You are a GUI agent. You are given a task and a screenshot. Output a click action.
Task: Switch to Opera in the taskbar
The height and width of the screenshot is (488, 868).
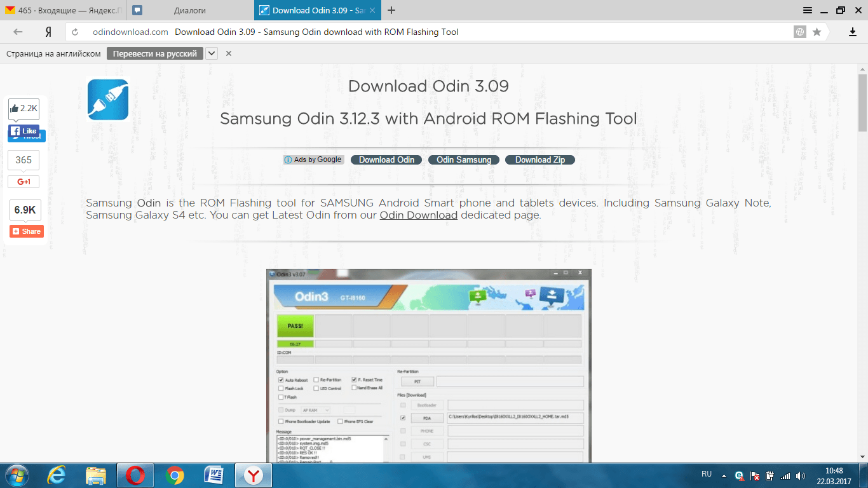[135, 475]
